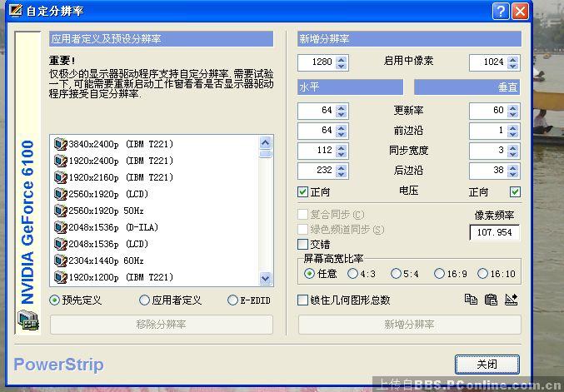Click the 像素频率 107.954 field

click(x=494, y=232)
